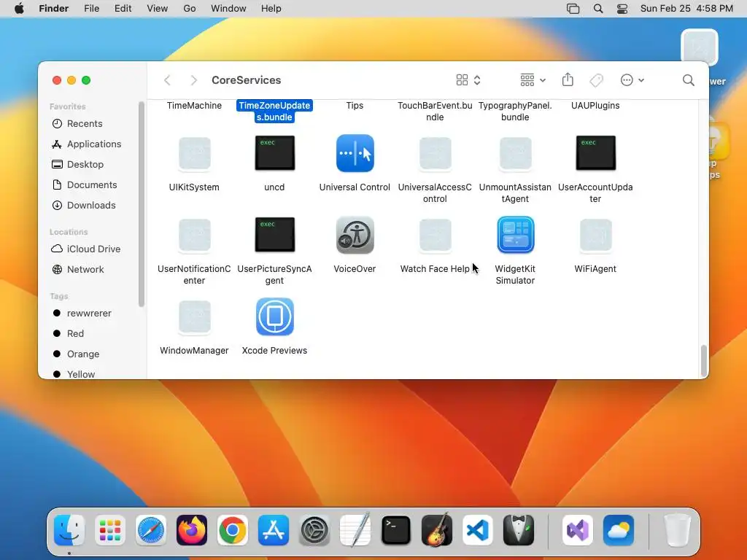This screenshot has height=560, width=747.
Task: Click Spotlight search in menu bar
Action: click(598, 9)
